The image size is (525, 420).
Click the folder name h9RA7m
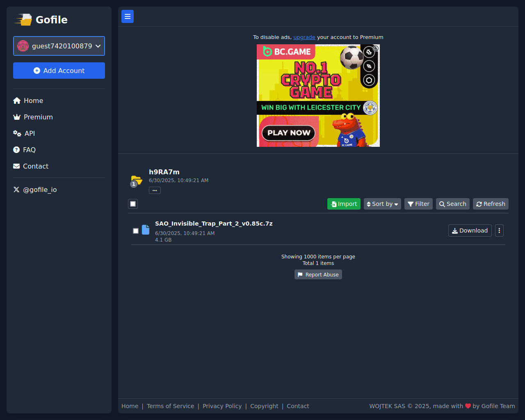[x=164, y=172]
